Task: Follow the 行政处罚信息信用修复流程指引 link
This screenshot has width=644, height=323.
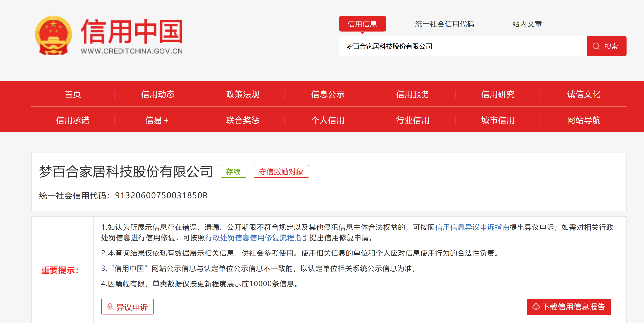Action: click(257, 238)
